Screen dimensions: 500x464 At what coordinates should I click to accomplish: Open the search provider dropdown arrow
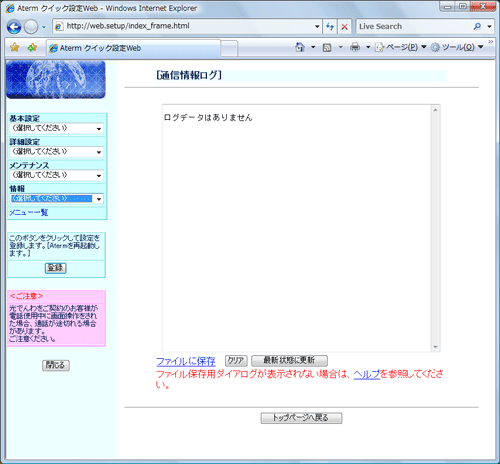pyautogui.click(x=489, y=26)
